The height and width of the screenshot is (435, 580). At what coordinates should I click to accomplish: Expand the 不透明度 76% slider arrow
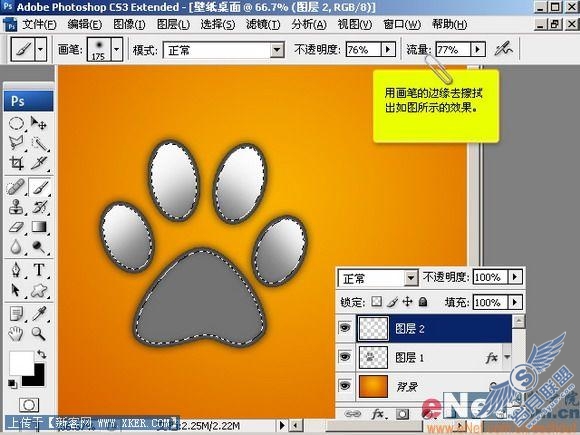388,49
